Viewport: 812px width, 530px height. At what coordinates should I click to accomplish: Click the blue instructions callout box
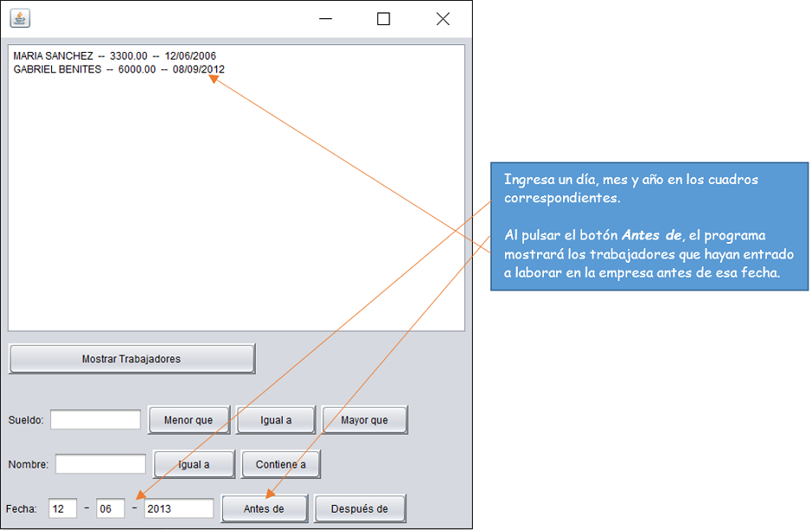coord(649,226)
